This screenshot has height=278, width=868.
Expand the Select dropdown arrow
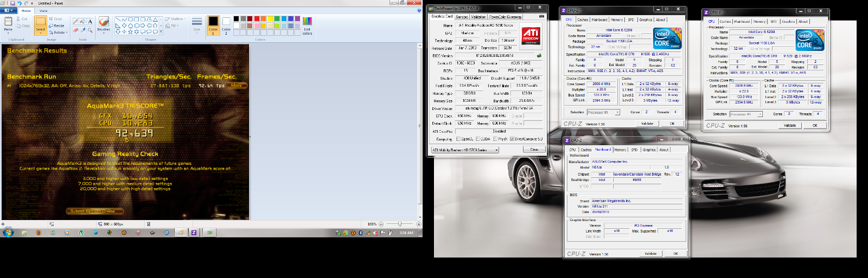pyautogui.click(x=41, y=33)
